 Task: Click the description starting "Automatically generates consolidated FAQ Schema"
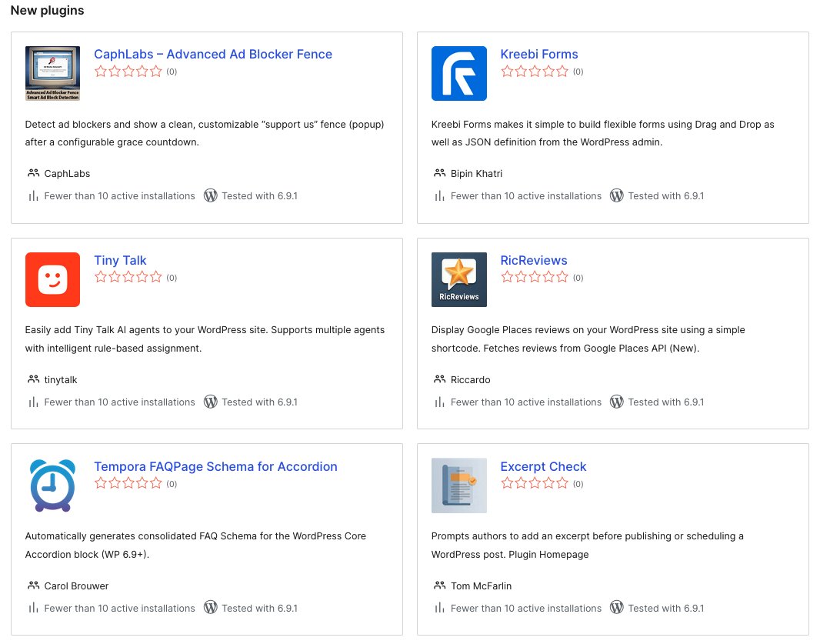point(195,545)
